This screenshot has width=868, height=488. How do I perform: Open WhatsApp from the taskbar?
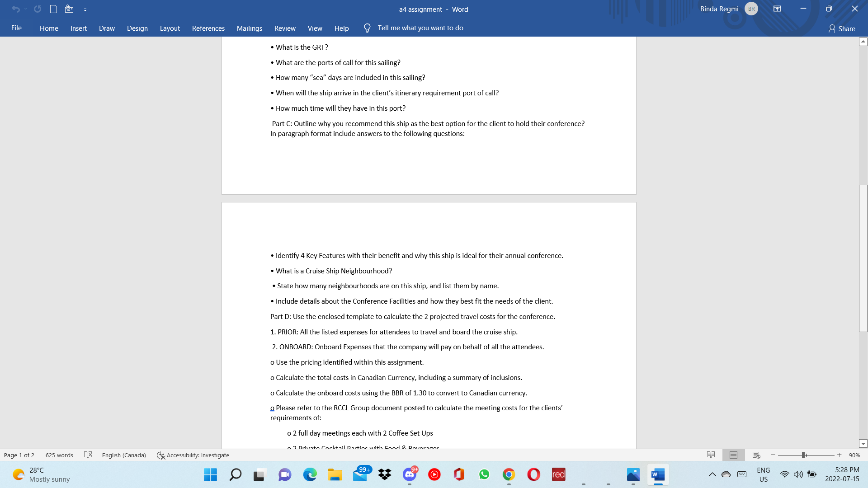click(x=484, y=474)
